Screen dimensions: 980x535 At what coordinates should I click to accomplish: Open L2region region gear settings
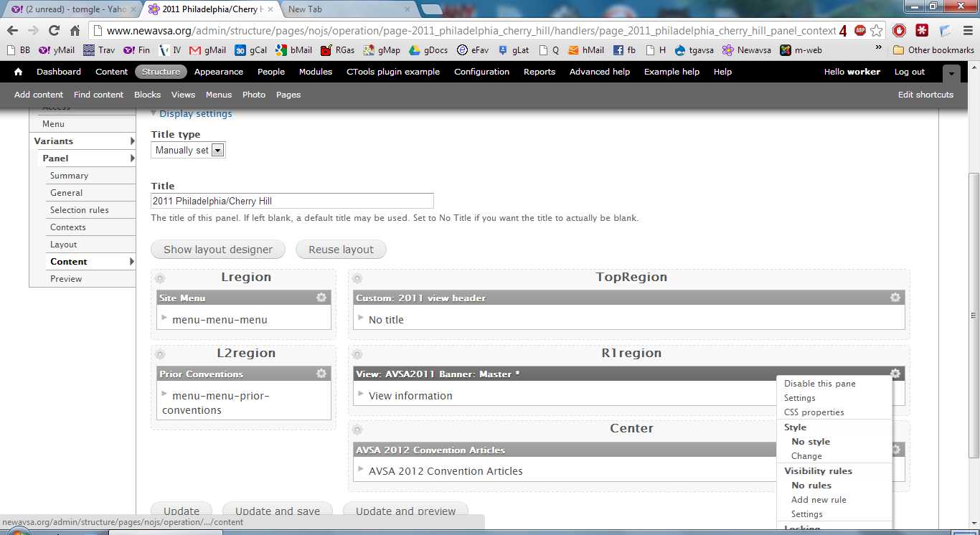160,354
